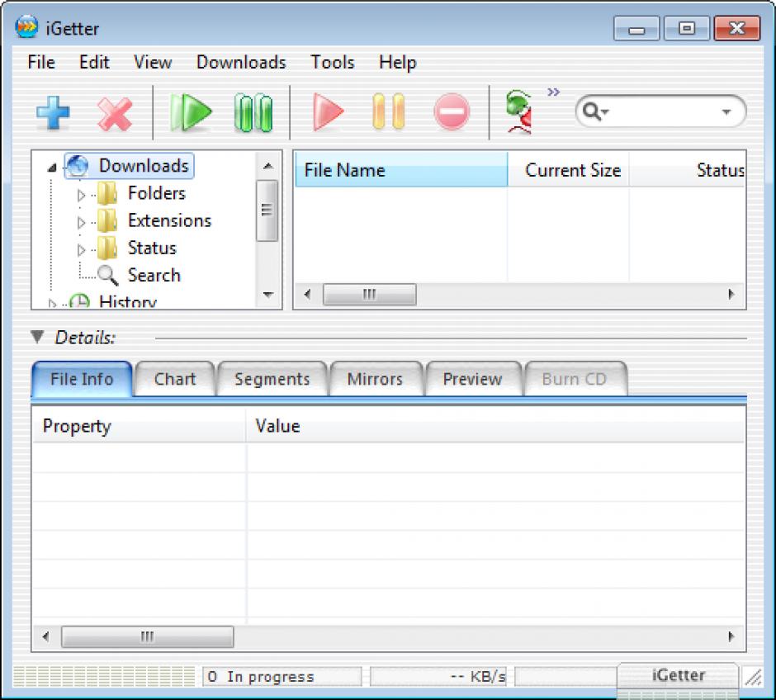Select Extensions in the tree
776x700 pixels.
pyautogui.click(x=169, y=220)
